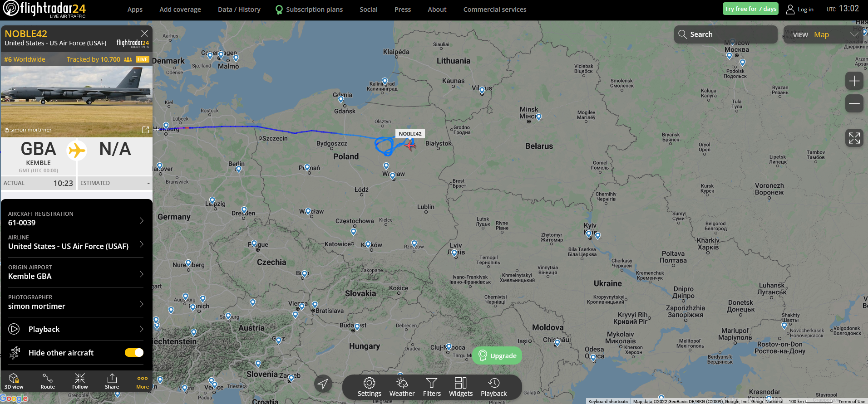This screenshot has width=868, height=404.
Task: Follow the NOBLE42 aircraft
Action: (x=80, y=381)
